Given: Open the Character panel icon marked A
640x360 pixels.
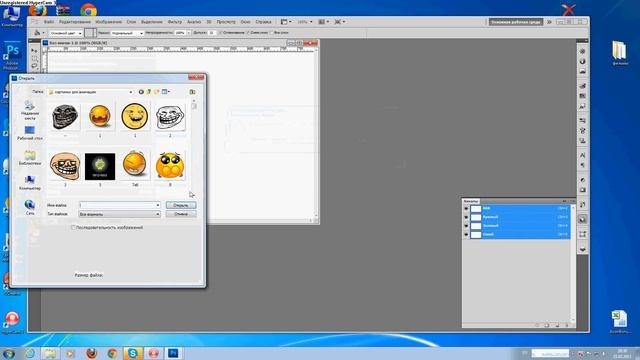Looking at the screenshot, I should coord(582,156).
